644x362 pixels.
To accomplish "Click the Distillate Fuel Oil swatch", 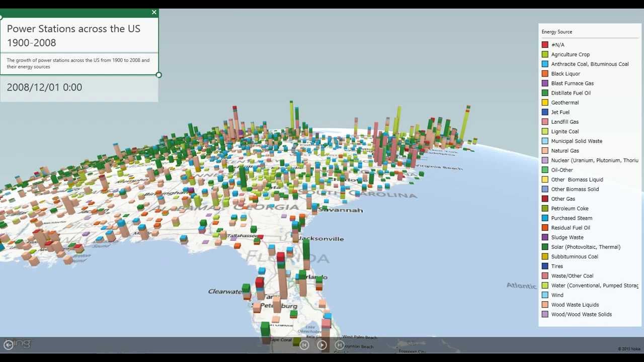I will pos(545,93).
